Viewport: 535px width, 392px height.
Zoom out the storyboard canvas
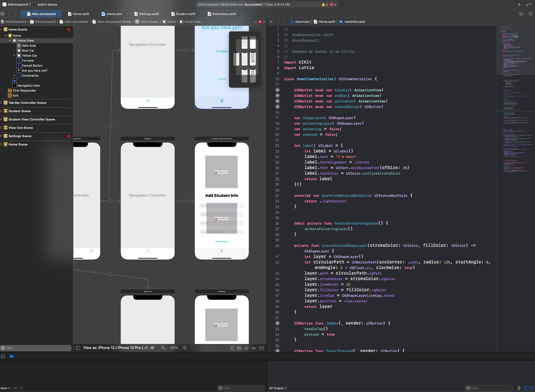[163, 348]
